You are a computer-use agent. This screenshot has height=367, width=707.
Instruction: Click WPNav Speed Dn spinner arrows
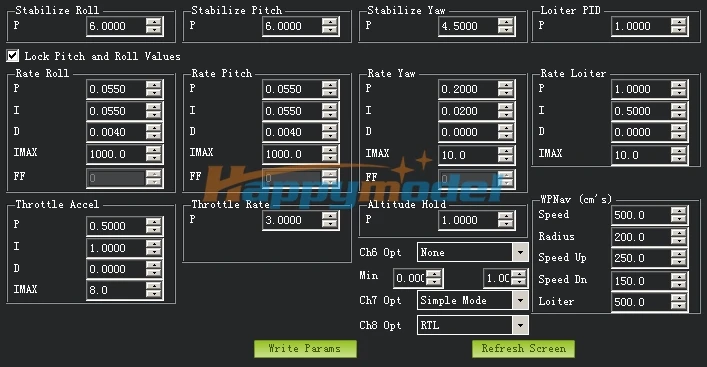tap(679, 281)
